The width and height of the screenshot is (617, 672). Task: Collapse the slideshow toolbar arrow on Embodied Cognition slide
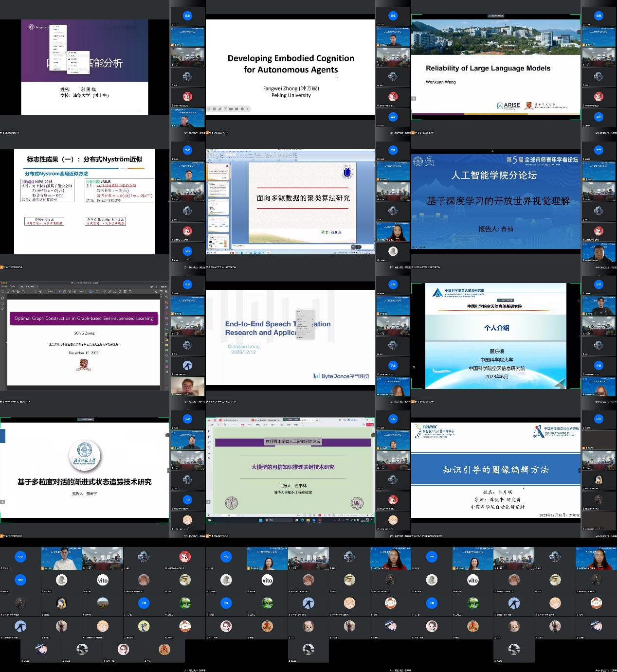248,109
